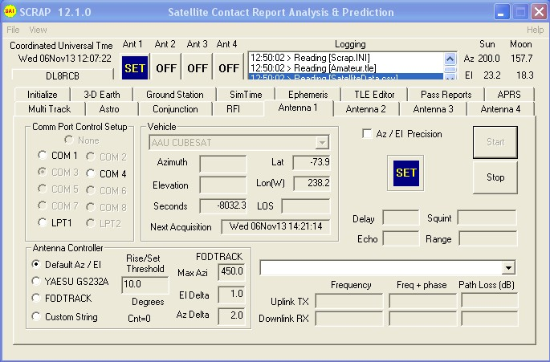Click the Logging list scroll up arrow
550x362 pixels.
(x=450, y=59)
